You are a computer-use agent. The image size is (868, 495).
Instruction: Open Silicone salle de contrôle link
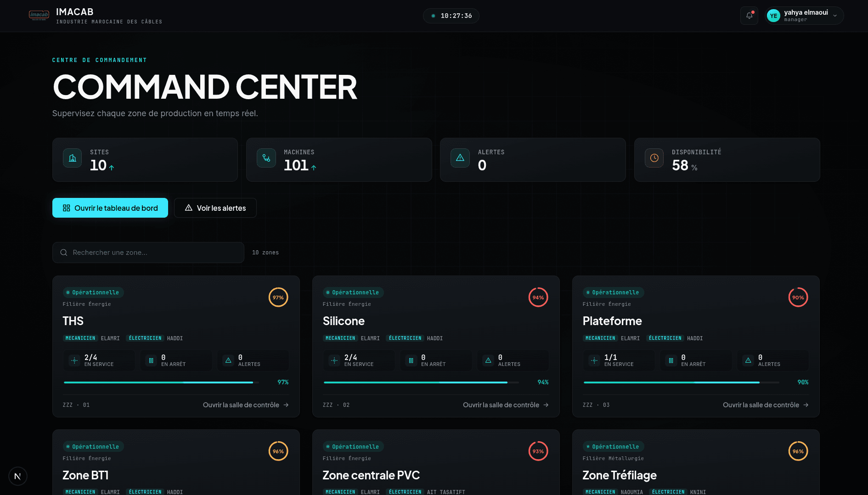point(506,405)
